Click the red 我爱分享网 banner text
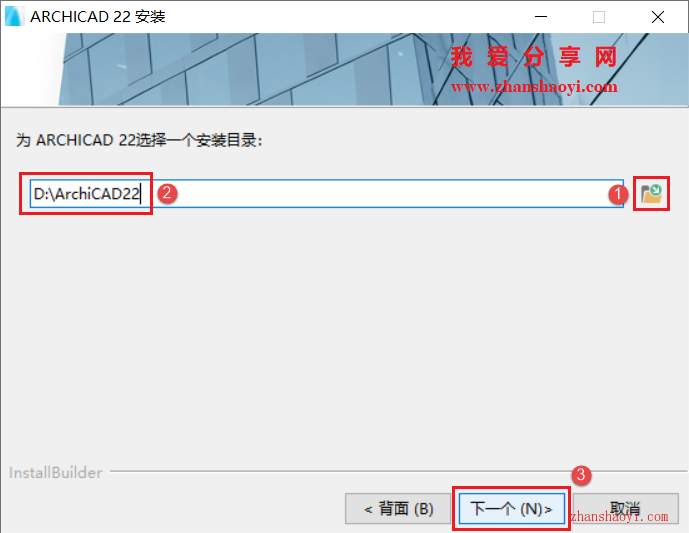Viewport: 689px width, 533px height. [533, 57]
